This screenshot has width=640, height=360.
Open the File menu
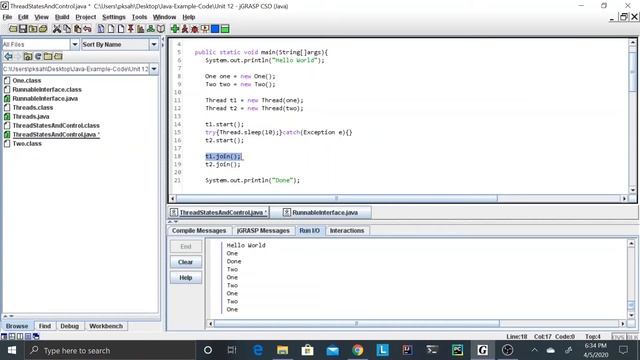point(7,17)
